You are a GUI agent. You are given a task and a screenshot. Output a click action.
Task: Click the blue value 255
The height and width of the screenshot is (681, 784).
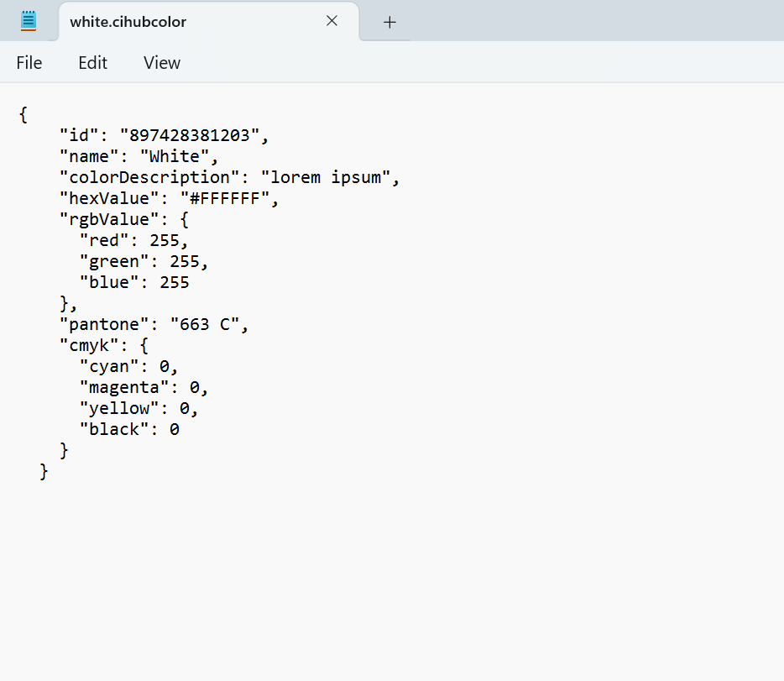tap(175, 282)
